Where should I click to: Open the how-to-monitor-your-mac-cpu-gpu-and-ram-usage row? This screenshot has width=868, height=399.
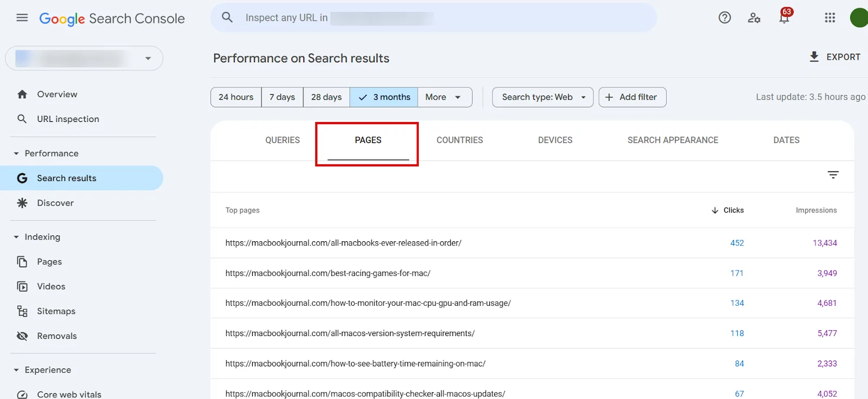532,303
